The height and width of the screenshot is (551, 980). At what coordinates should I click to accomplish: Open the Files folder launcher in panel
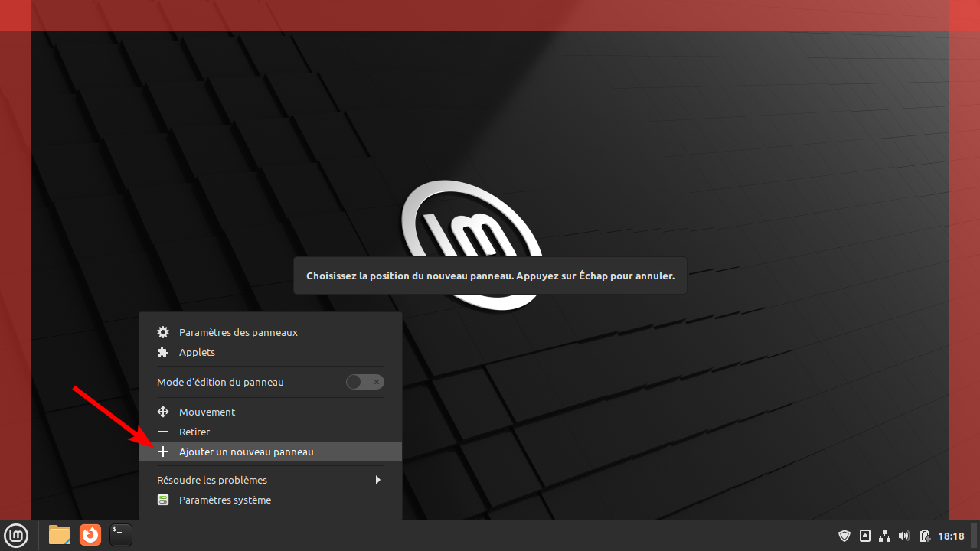tap(60, 535)
